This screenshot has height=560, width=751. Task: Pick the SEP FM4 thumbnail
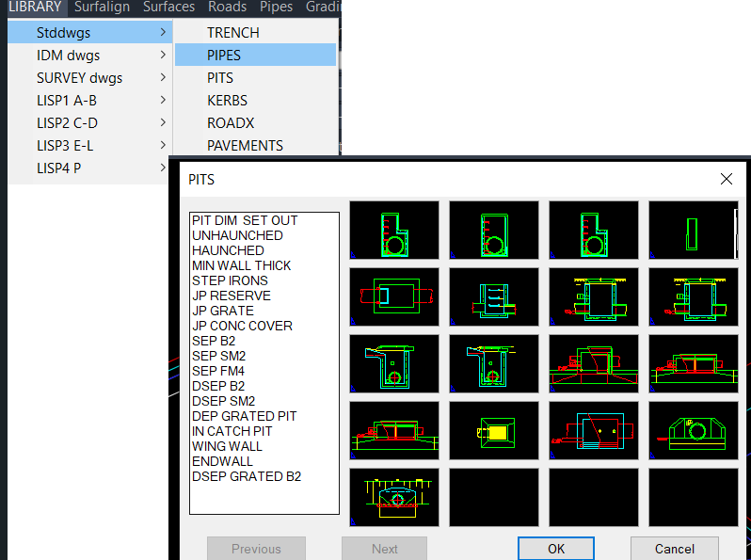[x=594, y=363]
